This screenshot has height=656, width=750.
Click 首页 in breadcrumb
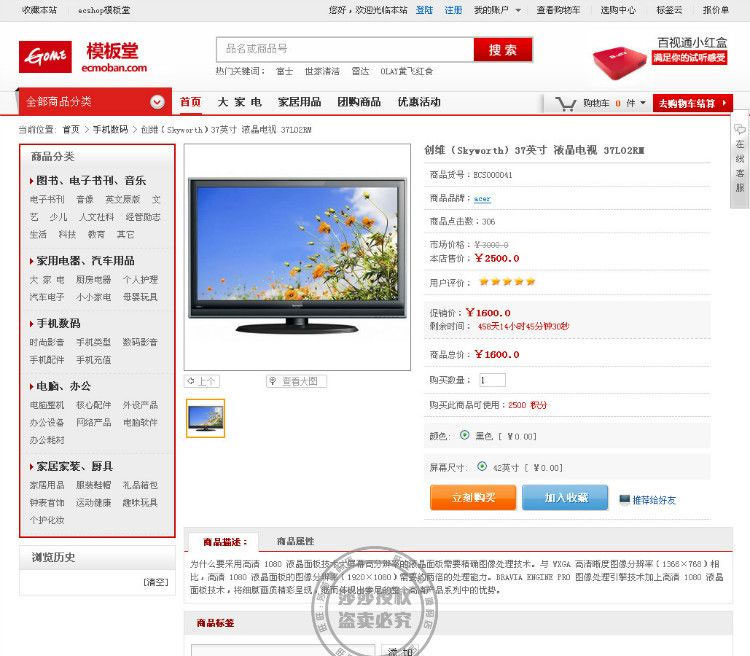click(x=71, y=129)
